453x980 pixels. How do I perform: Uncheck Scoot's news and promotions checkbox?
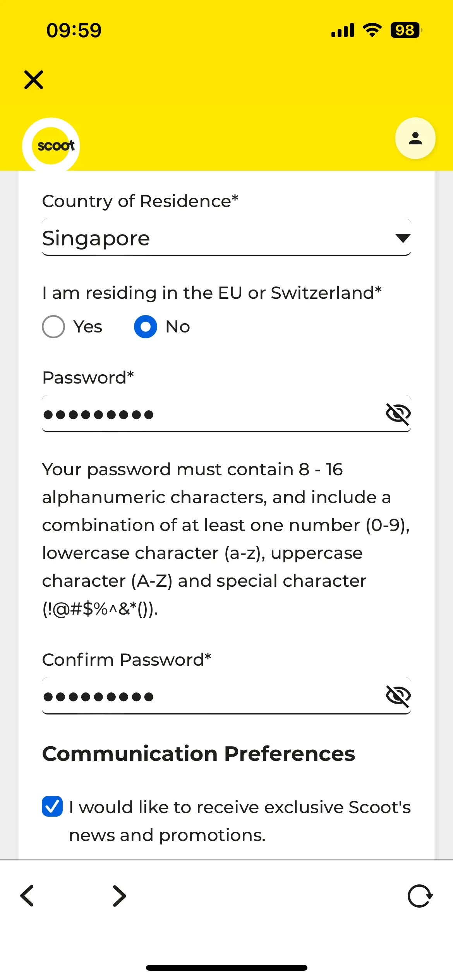[52, 806]
